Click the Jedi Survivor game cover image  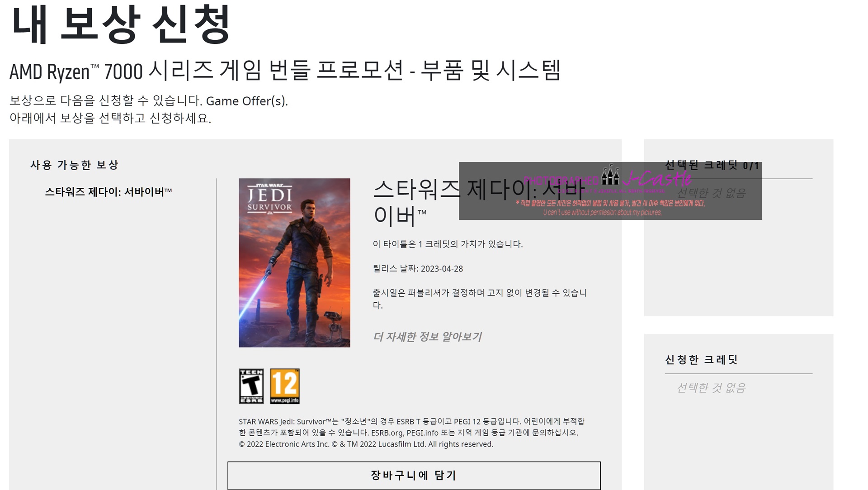pos(294,262)
